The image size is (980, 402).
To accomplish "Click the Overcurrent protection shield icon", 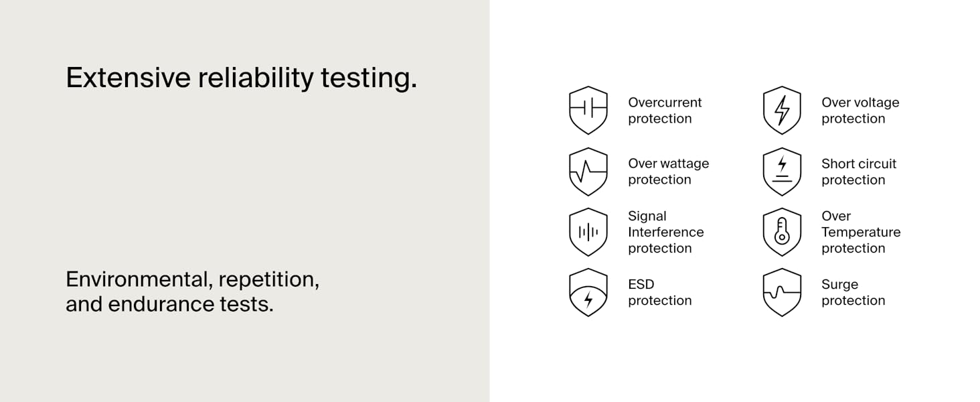I will coord(588,111).
